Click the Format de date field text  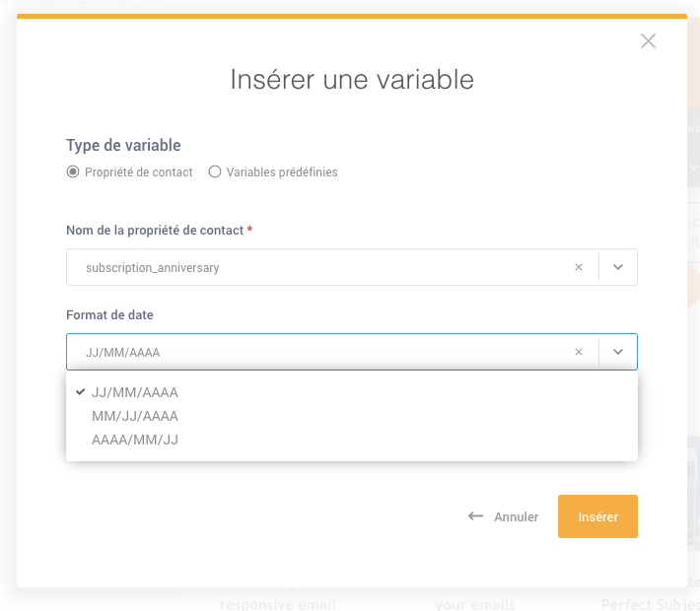(x=123, y=353)
